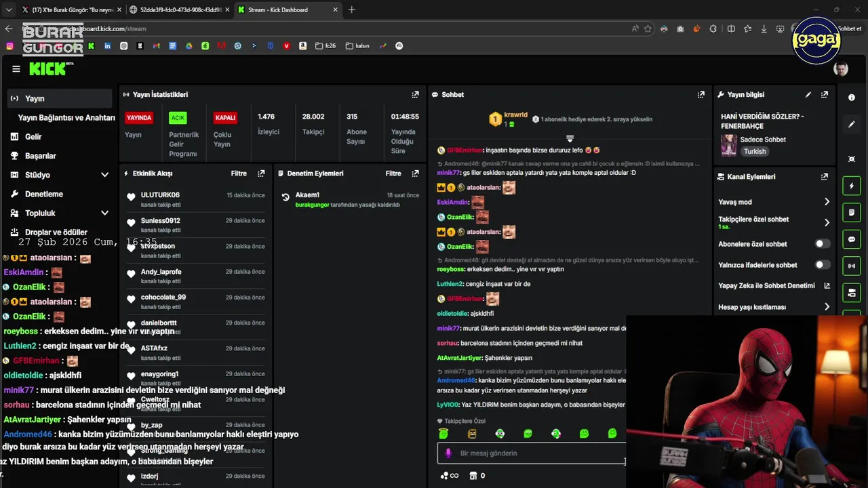Viewport: 868px width, 488px height.
Task: Click the info icon in right sidebar
Action: 852,98
